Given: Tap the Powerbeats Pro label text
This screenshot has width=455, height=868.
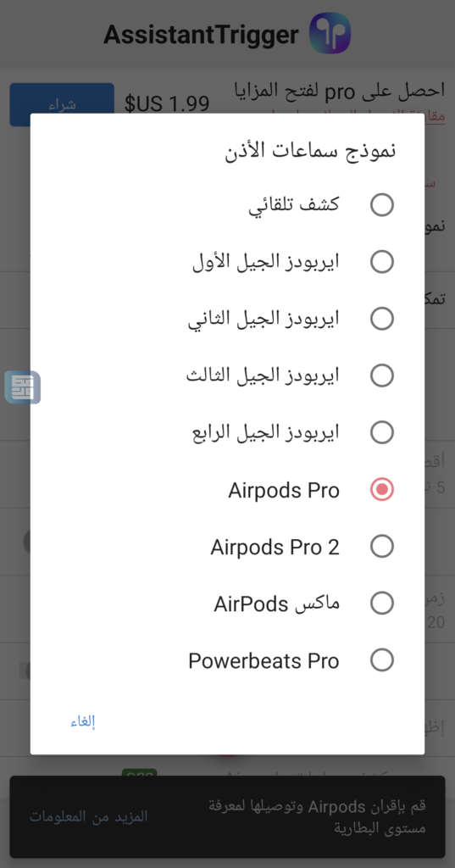Looking at the screenshot, I should [x=264, y=661].
